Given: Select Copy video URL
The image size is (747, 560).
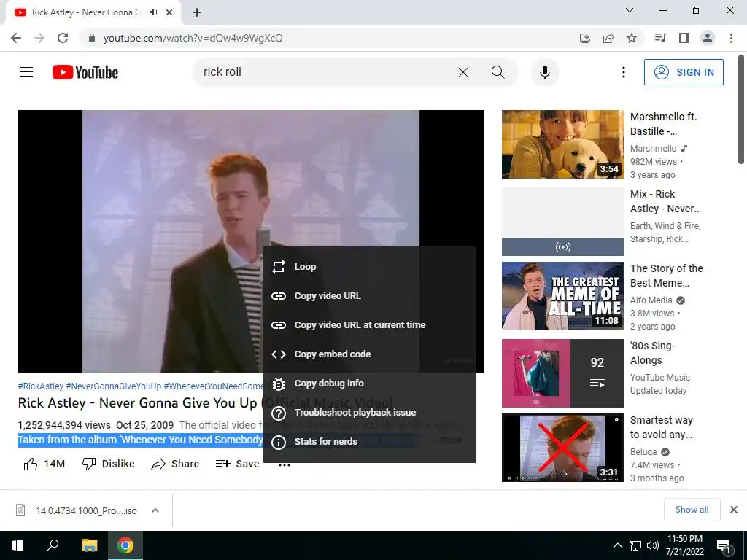Looking at the screenshot, I should pyautogui.click(x=369, y=296).
